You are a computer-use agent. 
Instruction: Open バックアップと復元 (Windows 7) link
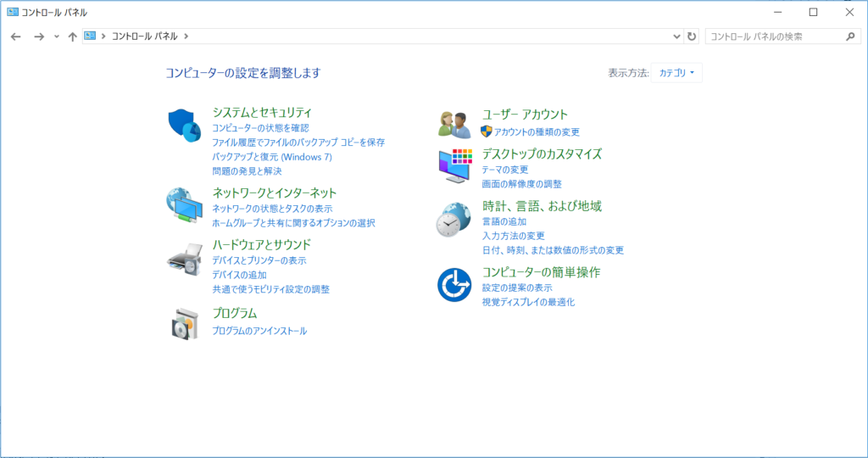(x=272, y=157)
